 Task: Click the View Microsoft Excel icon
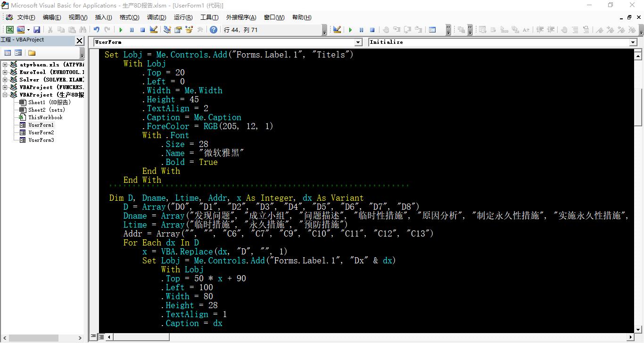[9, 29]
